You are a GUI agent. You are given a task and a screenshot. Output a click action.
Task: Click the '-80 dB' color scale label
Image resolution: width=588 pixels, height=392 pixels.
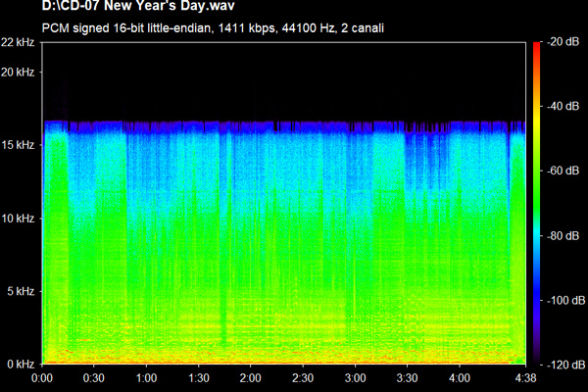563,235
